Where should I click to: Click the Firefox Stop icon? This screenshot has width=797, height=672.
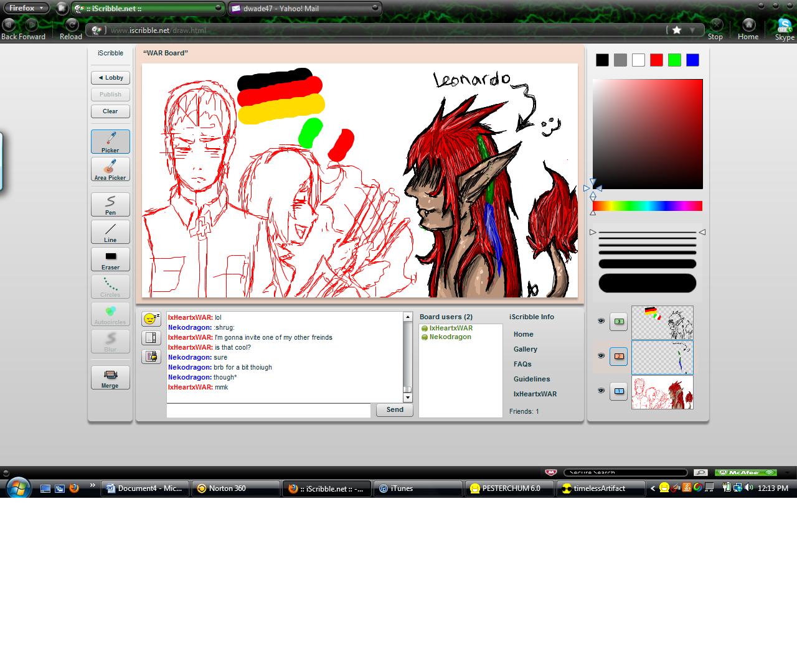click(x=716, y=24)
